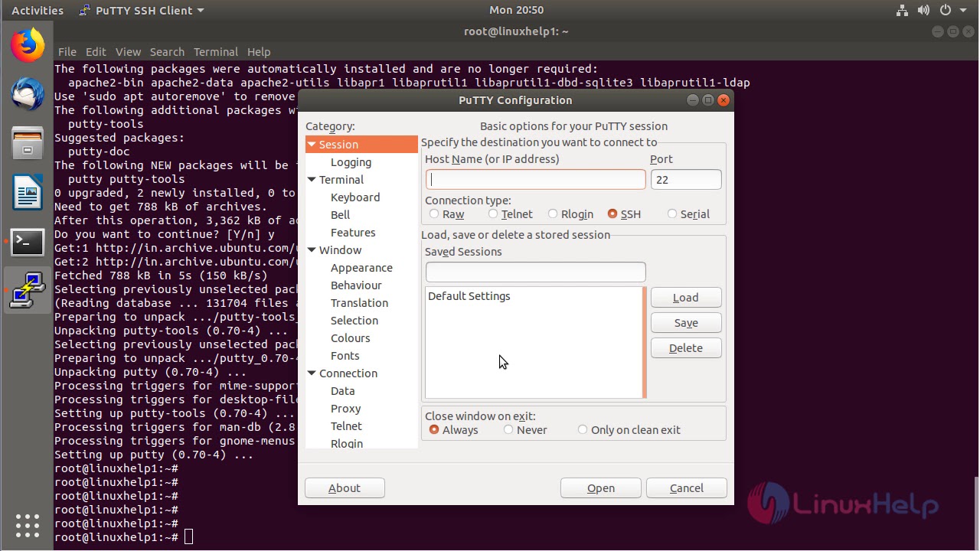
Task: Select Rlogin connection type
Action: (553, 214)
